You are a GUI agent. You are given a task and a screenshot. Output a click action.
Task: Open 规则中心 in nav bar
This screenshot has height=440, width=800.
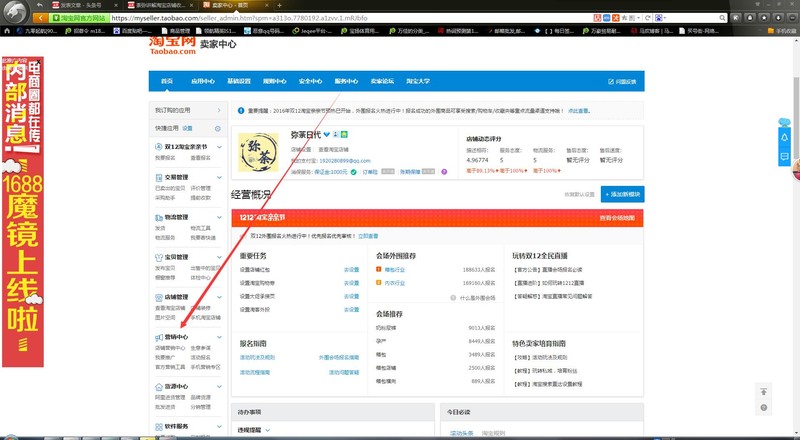click(x=274, y=81)
